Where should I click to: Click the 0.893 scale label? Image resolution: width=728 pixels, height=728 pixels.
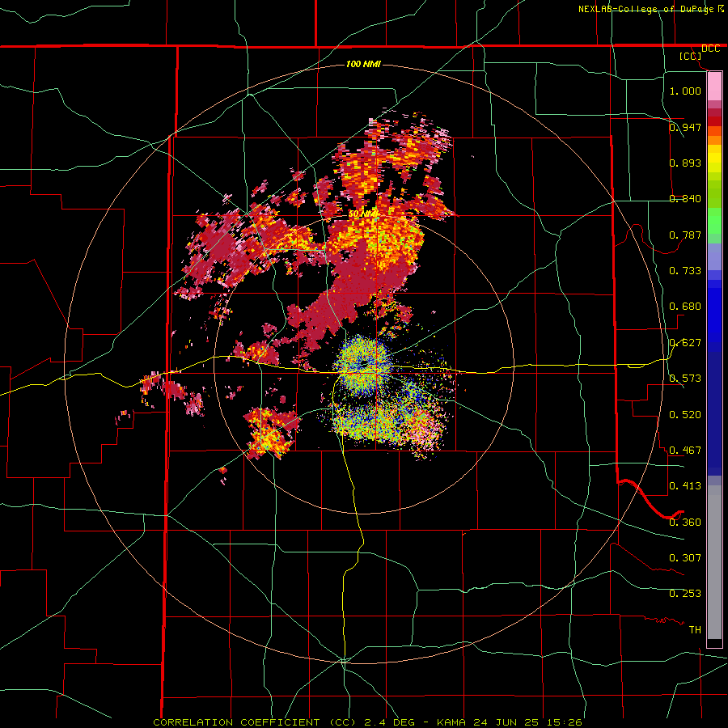point(685,163)
